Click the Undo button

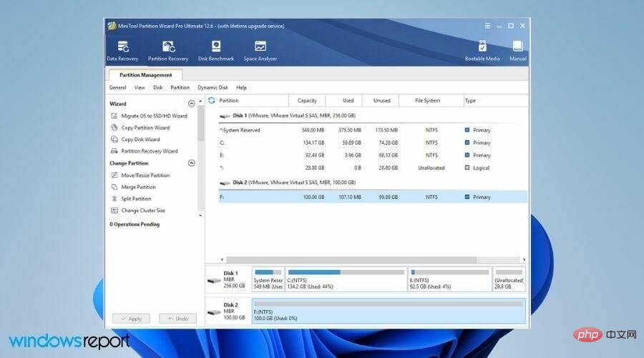point(177,318)
